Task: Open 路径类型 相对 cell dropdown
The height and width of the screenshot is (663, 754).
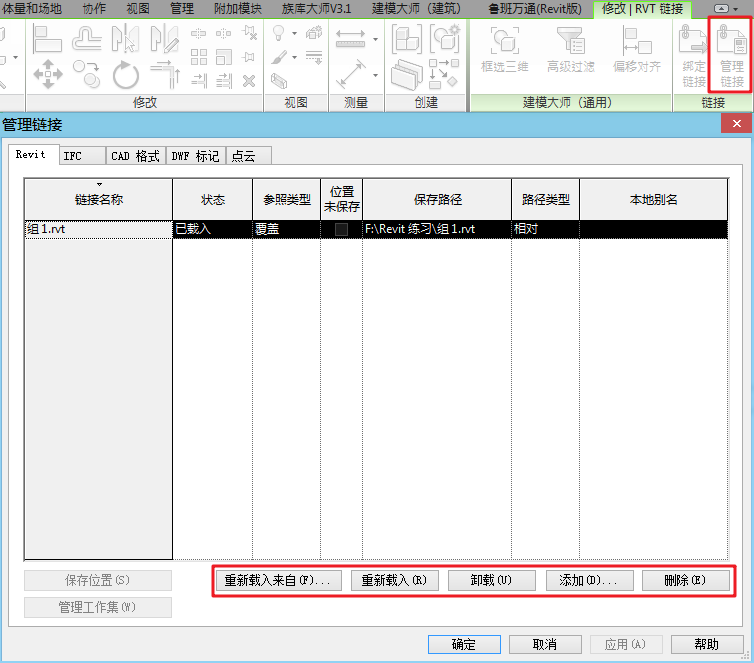Action: [545, 229]
